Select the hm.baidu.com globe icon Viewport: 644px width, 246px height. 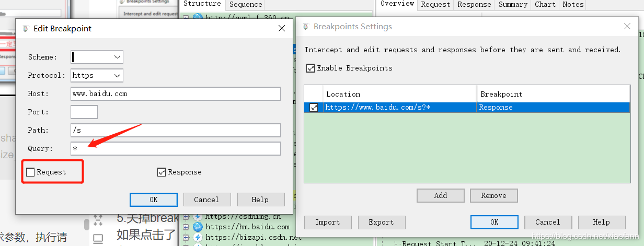click(198, 227)
